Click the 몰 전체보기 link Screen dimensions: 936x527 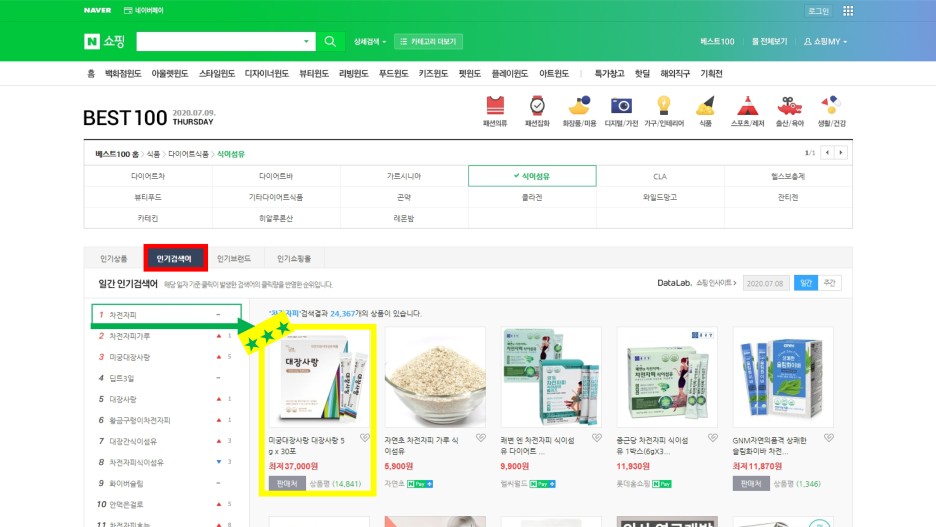click(769, 41)
